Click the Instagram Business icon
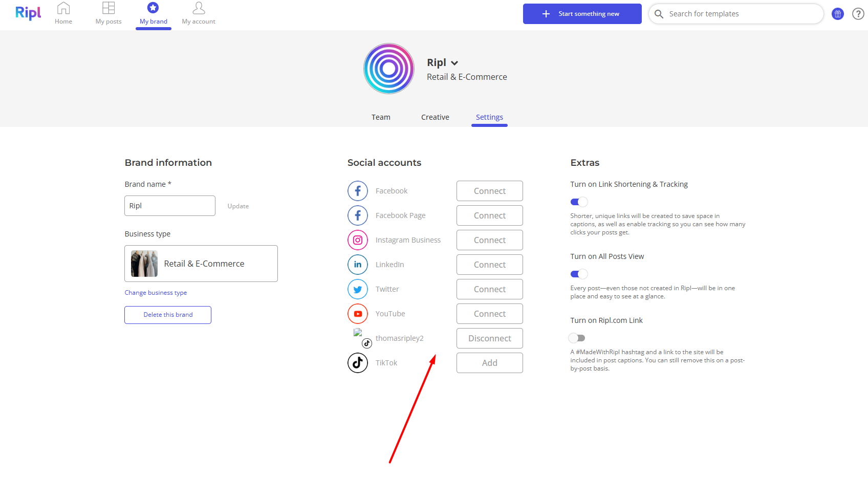The height and width of the screenshot is (500, 868). coord(358,240)
